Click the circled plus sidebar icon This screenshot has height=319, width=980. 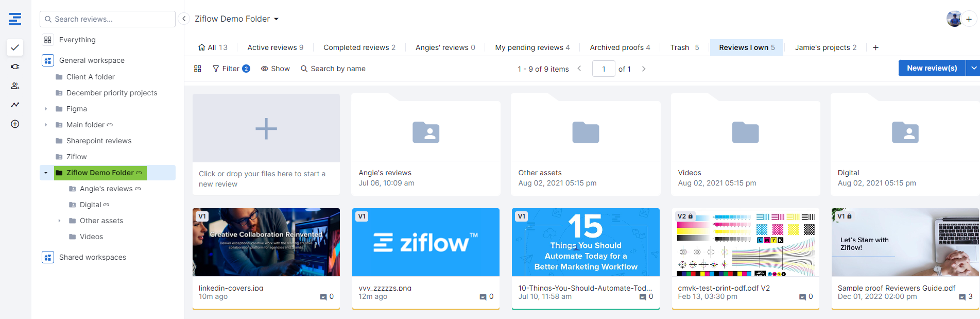click(15, 124)
